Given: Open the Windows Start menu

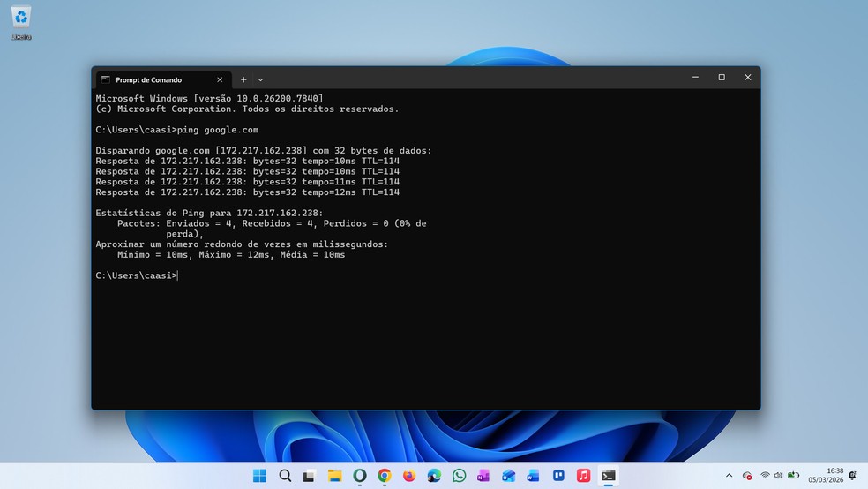Looking at the screenshot, I should [259, 476].
